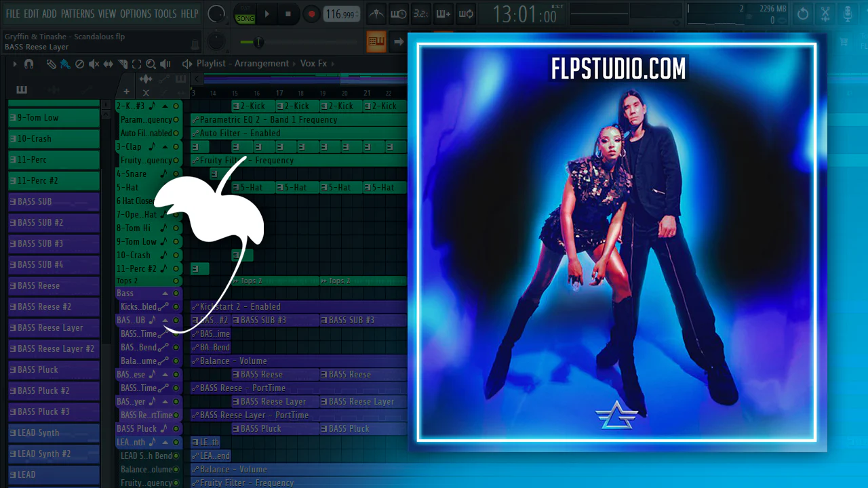Viewport: 868px width, 488px height.
Task: Click the main pitch knob
Action: click(216, 41)
